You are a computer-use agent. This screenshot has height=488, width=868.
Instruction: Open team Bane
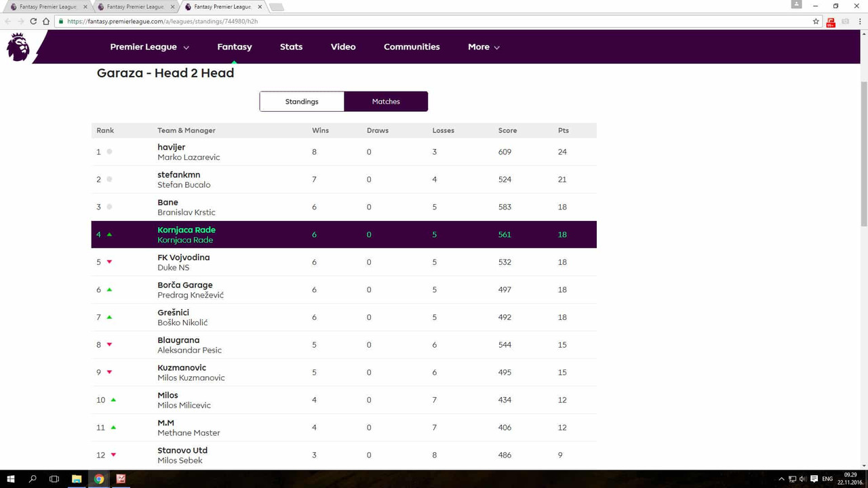coord(167,202)
